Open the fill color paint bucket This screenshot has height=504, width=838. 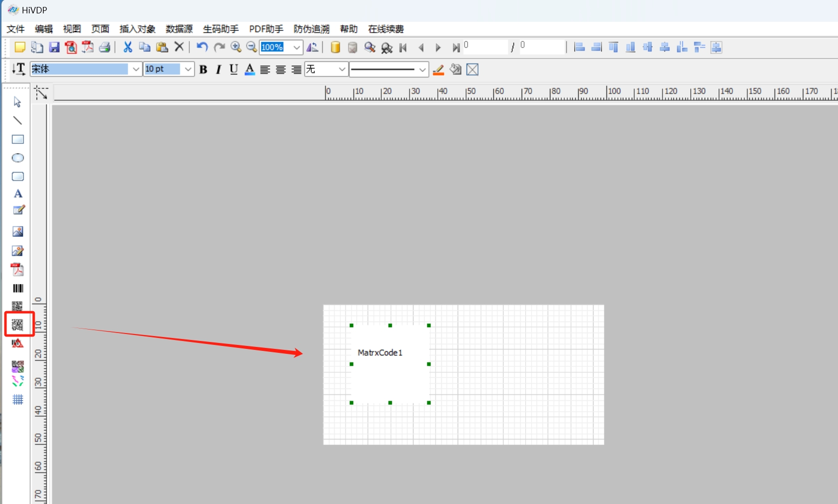point(456,69)
